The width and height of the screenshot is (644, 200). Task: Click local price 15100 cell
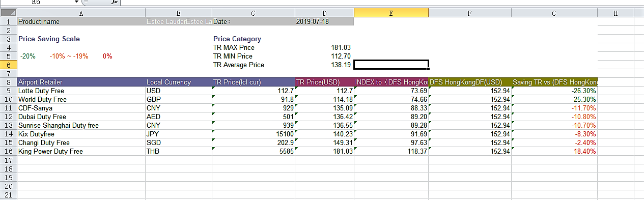pos(253,134)
